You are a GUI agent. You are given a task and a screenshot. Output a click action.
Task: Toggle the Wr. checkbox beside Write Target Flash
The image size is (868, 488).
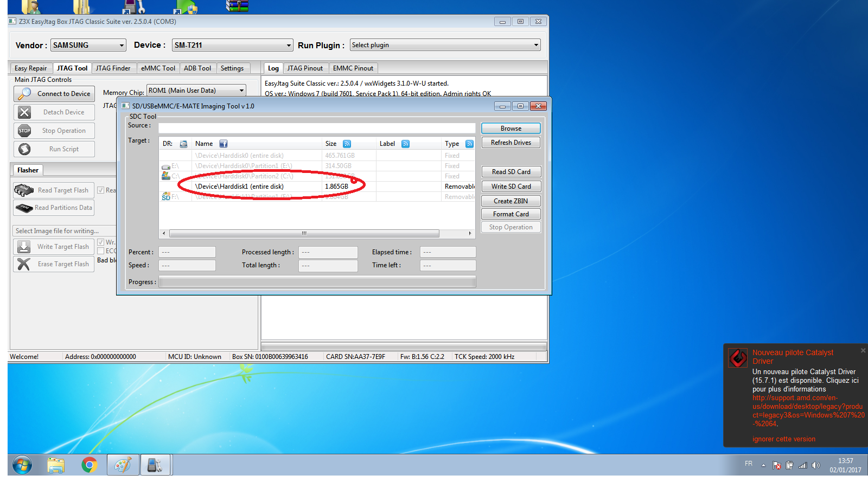click(100, 242)
